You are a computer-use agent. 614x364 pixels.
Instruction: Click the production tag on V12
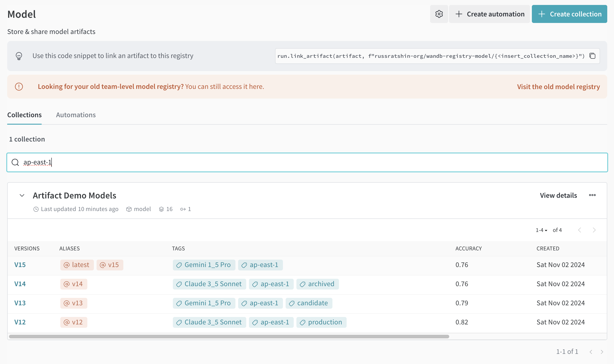(321, 322)
